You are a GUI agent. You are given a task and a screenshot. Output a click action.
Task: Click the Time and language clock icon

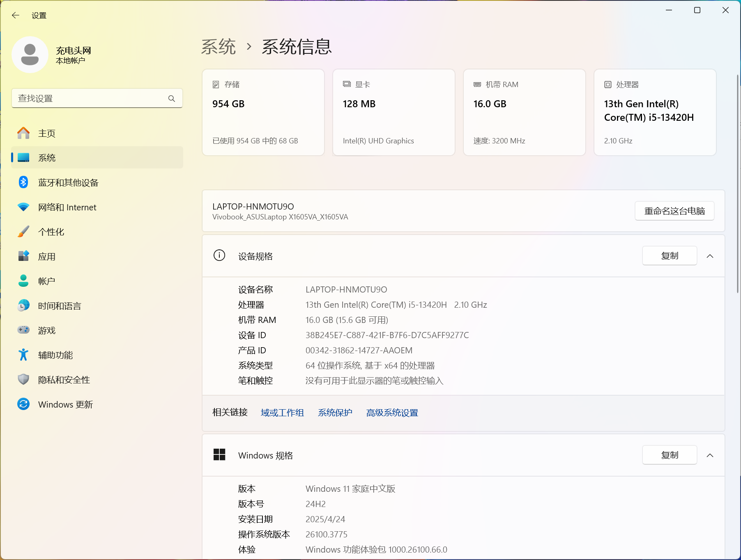[23, 305]
